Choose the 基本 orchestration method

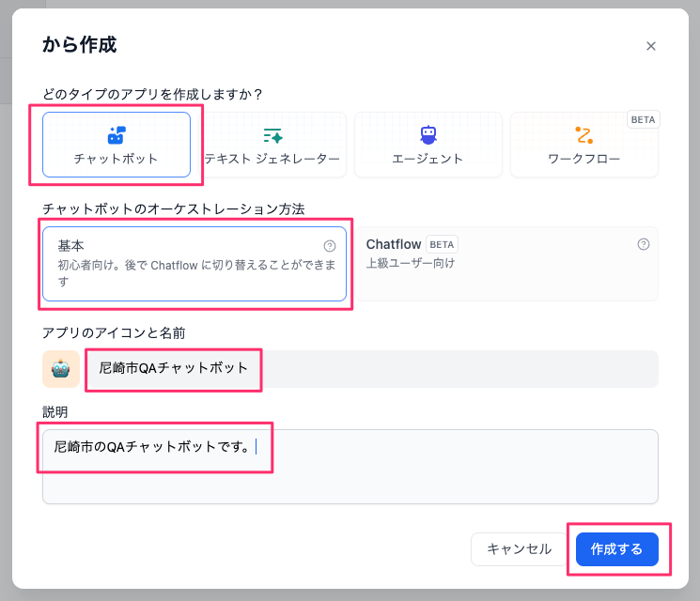(x=194, y=264)
